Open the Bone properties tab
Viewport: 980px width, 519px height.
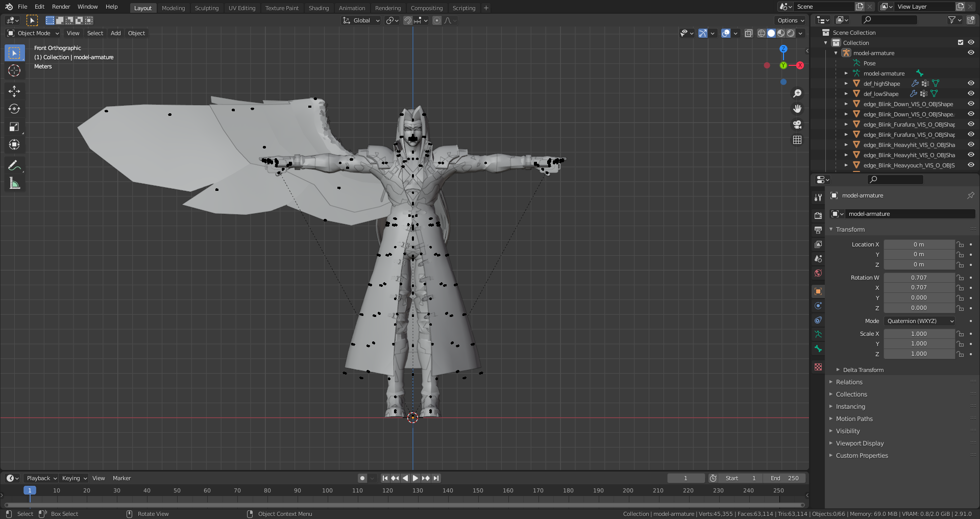tap(818, 349)
